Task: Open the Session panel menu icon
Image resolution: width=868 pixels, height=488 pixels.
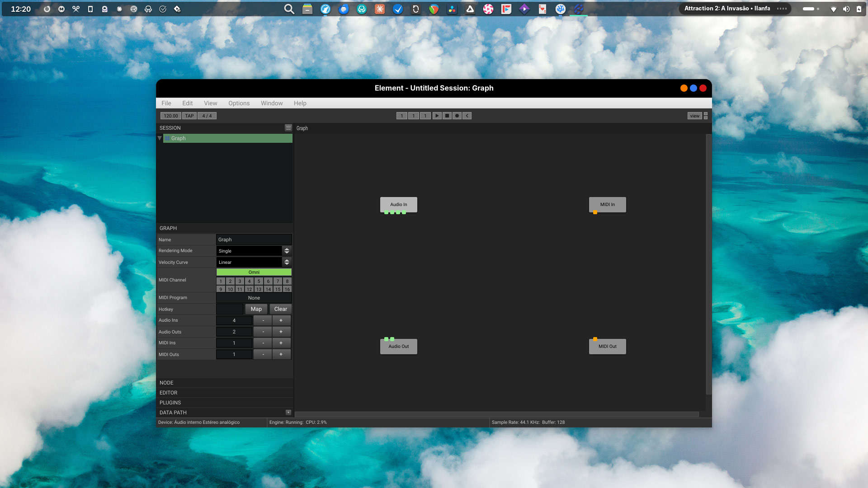Action: (288, 128)
